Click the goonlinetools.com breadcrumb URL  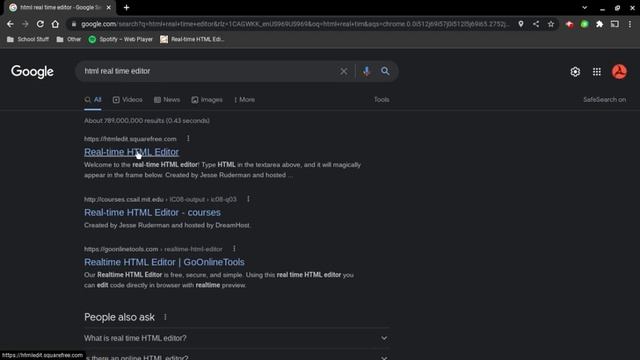[x=153, y=249]
